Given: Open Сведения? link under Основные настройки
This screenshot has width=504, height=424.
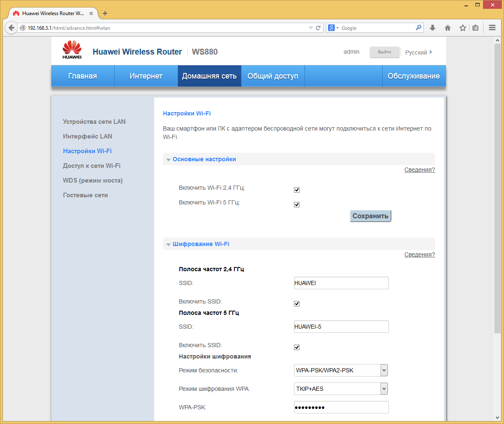Looking at the screenshot, I should pos(420,170).
